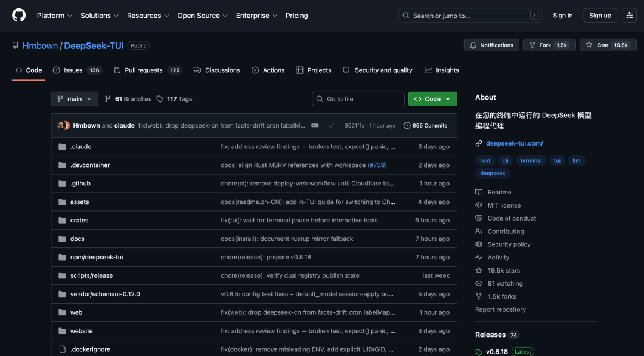Click Report repository link
The height and width of the screenshot is (356, 644).
click(x=500, y=309)
